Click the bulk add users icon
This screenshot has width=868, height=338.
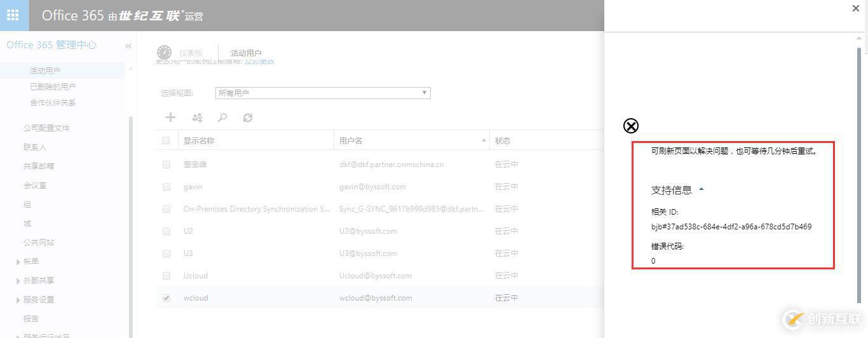pyautogui.click(x=197, y=118)
